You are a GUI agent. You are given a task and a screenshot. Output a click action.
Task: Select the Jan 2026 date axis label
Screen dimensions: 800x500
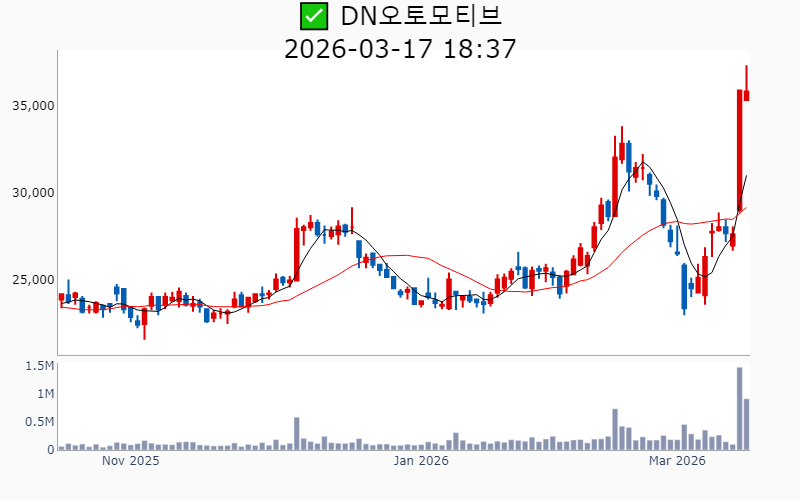click(x=420, y=461)
